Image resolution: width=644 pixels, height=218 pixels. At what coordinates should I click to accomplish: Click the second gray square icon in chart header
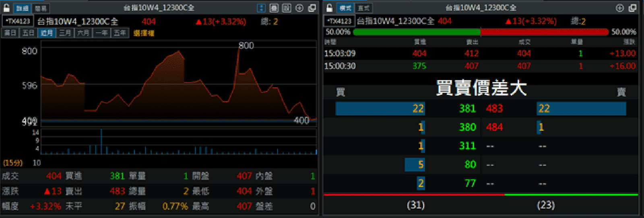pos(286,8)
